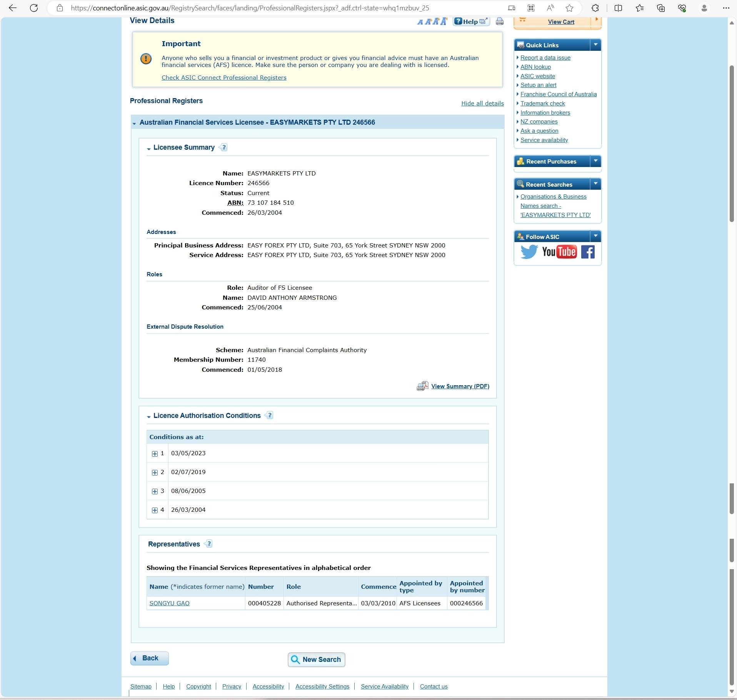Image resolution: width=737 pixels, height=700 pixels.
Task: Reload the page with the refresh icon
Action: tap(34, 8)
